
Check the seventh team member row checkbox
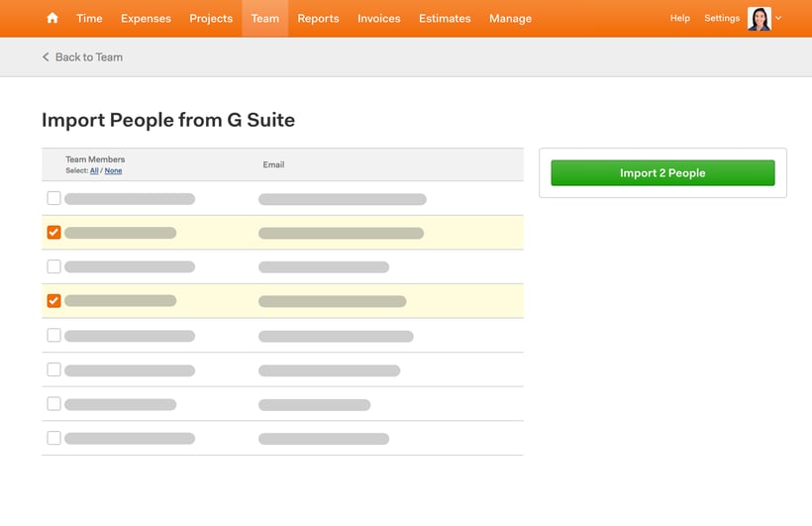point(53,404)
